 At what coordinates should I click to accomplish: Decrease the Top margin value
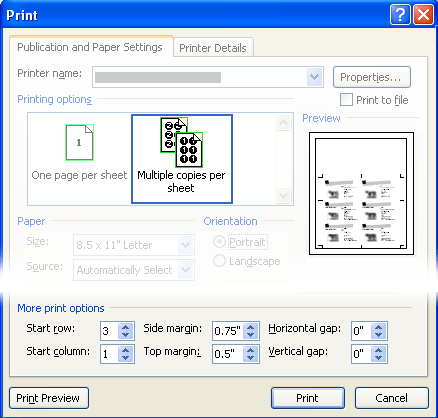tap(251, 358)
